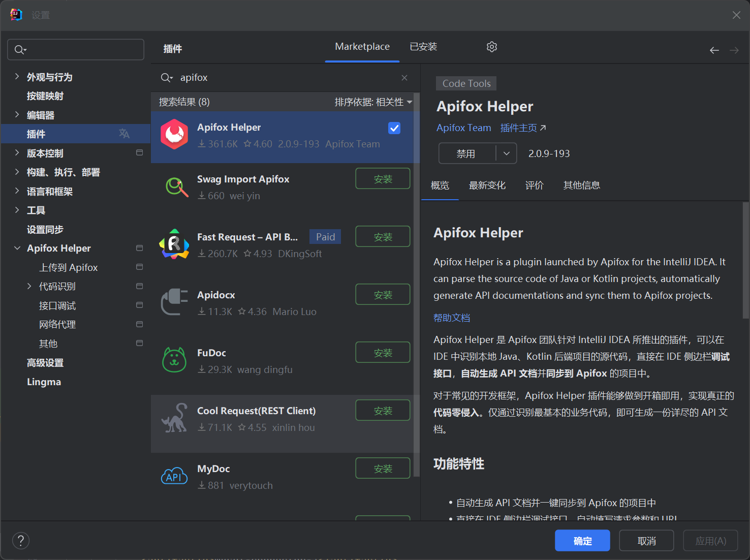Expand the 外观与行为 settings group
750x560 pixels.
pos(17,77)
